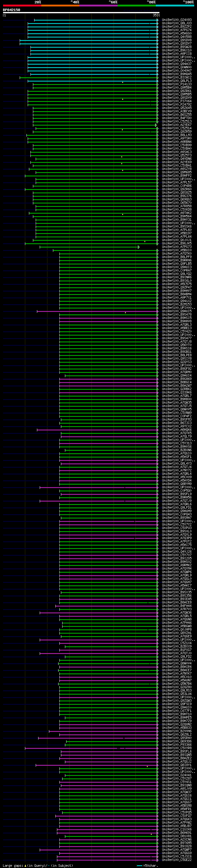
Task: Click the purple ~60% identity legend segment
Action: click(x=98, y=6)
